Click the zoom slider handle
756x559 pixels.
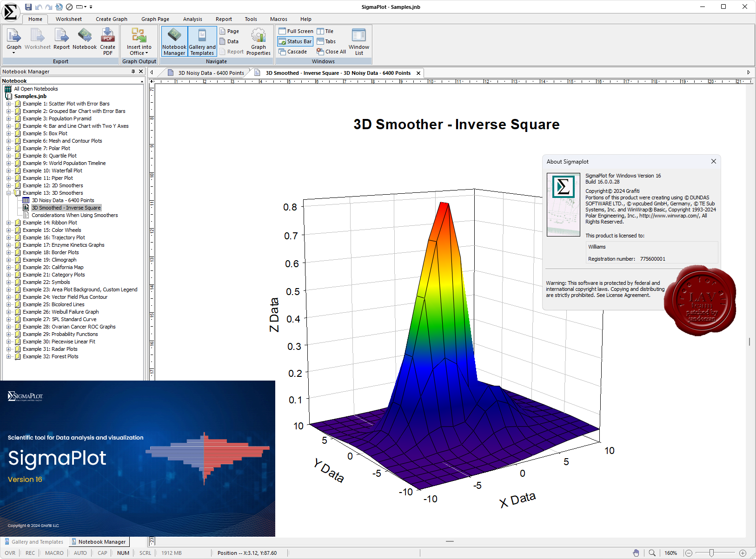coord(711,553)
